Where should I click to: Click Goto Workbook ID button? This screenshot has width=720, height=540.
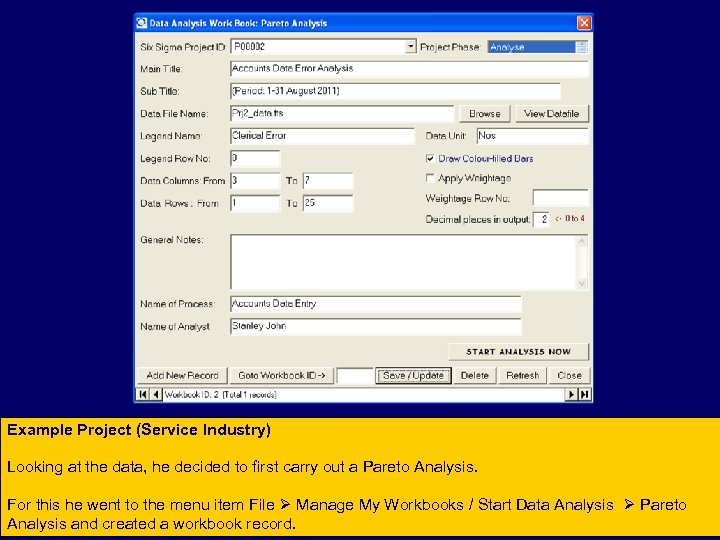coord(281,376)
